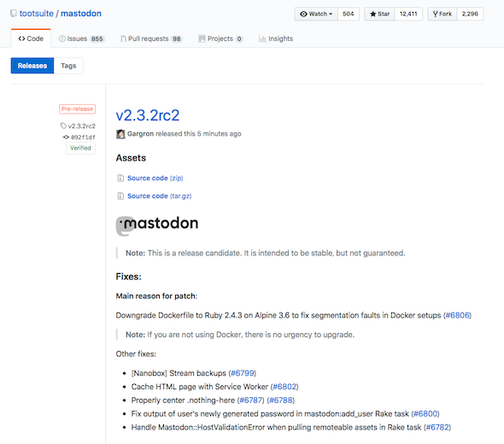The image size is (504, 444).
Task: Click the repository book icon beside tootsuite
Action: tap(14, 14)
